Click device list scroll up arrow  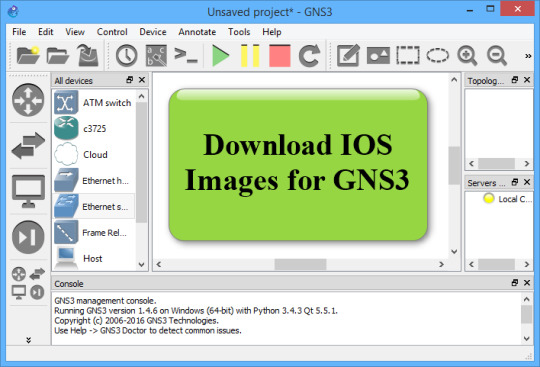click(141, 97)
